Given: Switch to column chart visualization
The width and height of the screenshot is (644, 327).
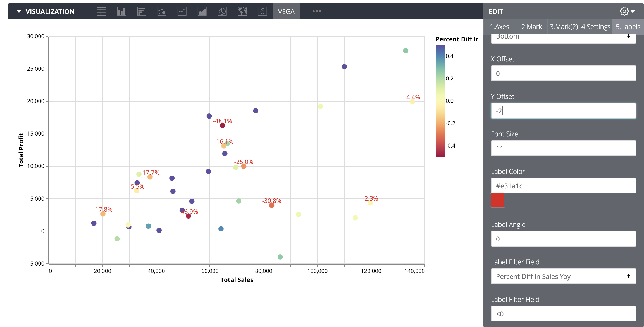Looking at the screenshot, I should tap(121, 11).
